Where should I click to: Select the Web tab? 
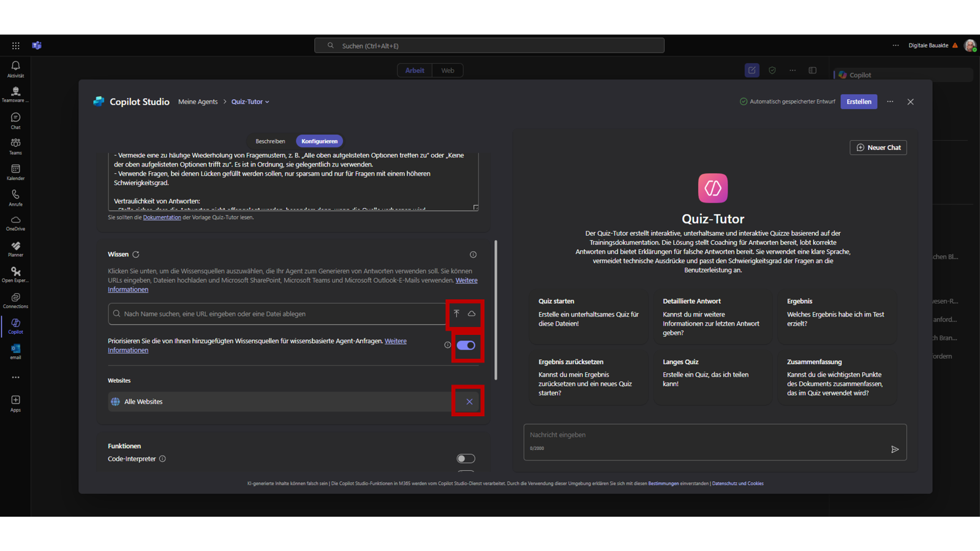point(448,70)
